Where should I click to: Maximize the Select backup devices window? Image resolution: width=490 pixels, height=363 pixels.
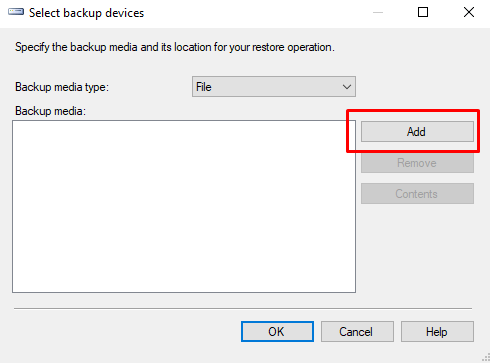click(x=423, y=12)
